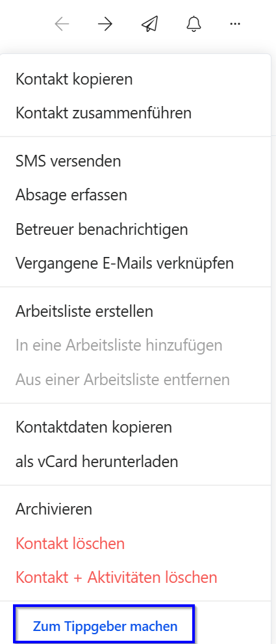Click Zum Tippgeber machen link
This screenshot has width=276, height=644.
pyautogui.click(x=105, y=626)
